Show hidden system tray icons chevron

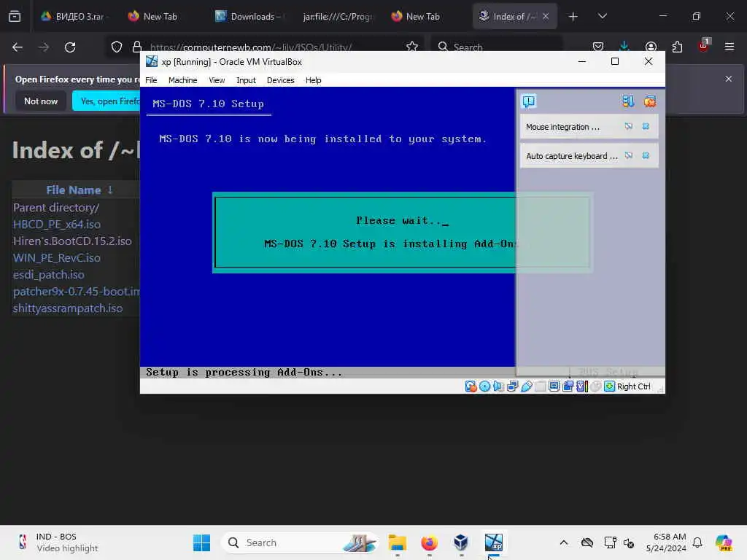click(564, 542)
